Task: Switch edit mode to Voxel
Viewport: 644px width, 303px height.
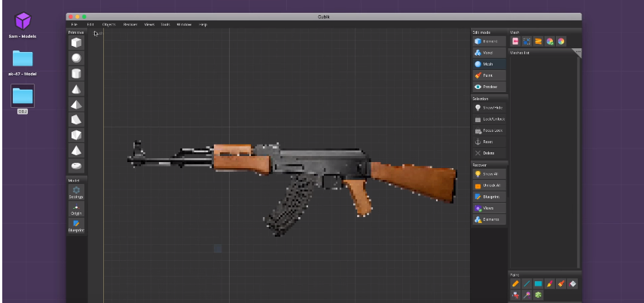Action: click(489, 53)
